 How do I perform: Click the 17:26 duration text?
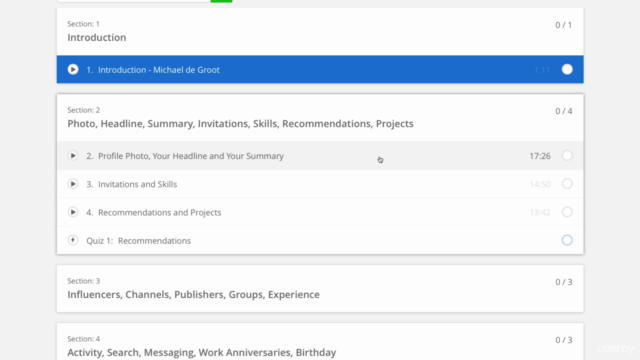540,156
